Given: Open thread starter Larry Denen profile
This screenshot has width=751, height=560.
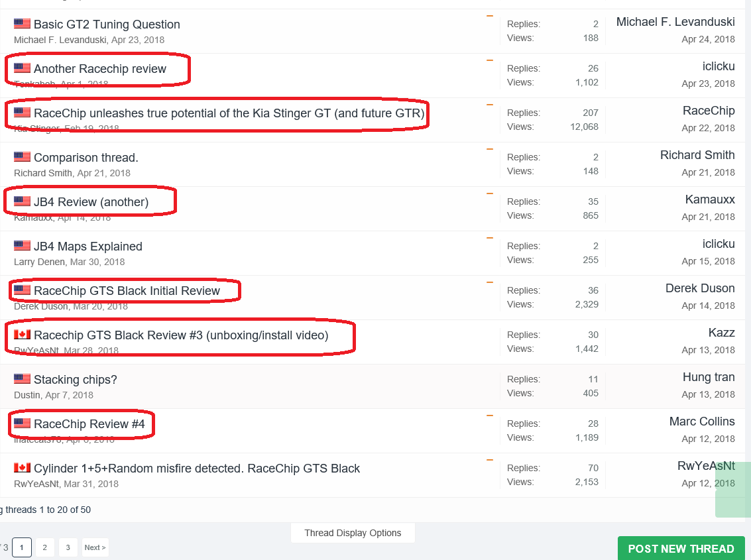Looking at the screenshot, I should 40,262.
